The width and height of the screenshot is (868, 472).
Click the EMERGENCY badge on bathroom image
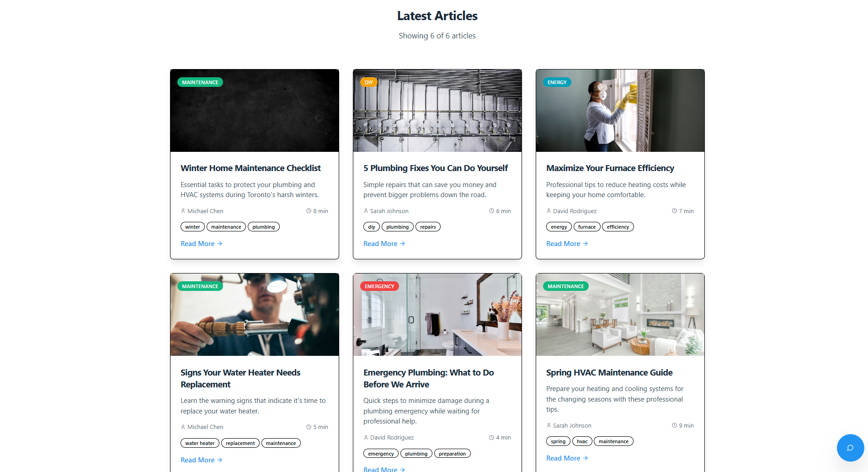pos(379,286)
